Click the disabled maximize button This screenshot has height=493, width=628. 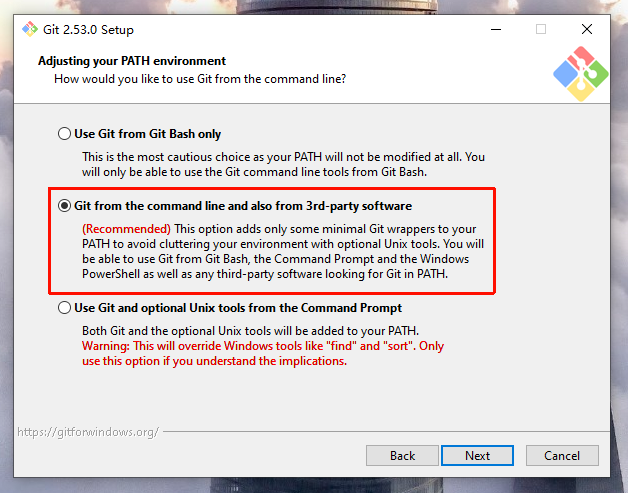tap(541, 30)
